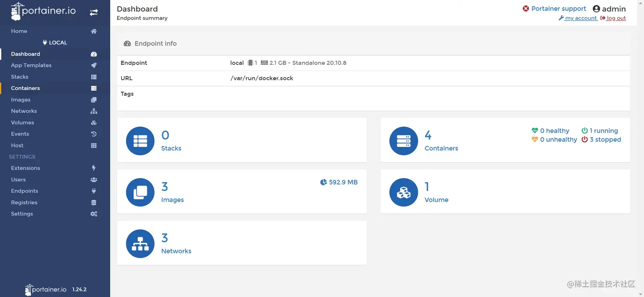Screen dimensions: 644x297
Task: Click the Endpoints plug icon in sidebar
Action: (x=94, y=191)
